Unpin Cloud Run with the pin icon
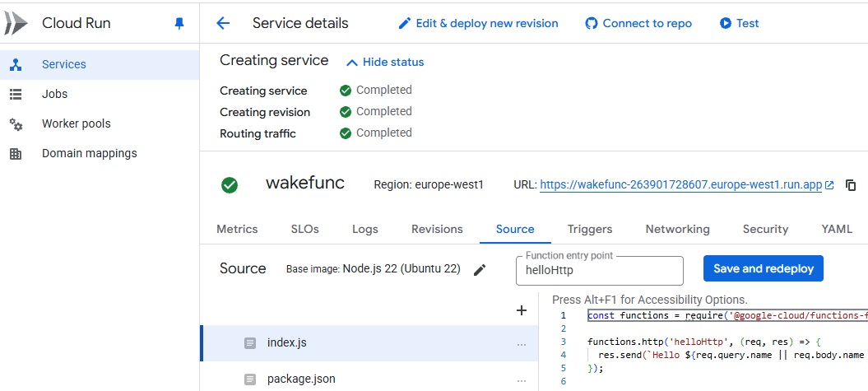868x391 pixels. [x=179, y=23]
